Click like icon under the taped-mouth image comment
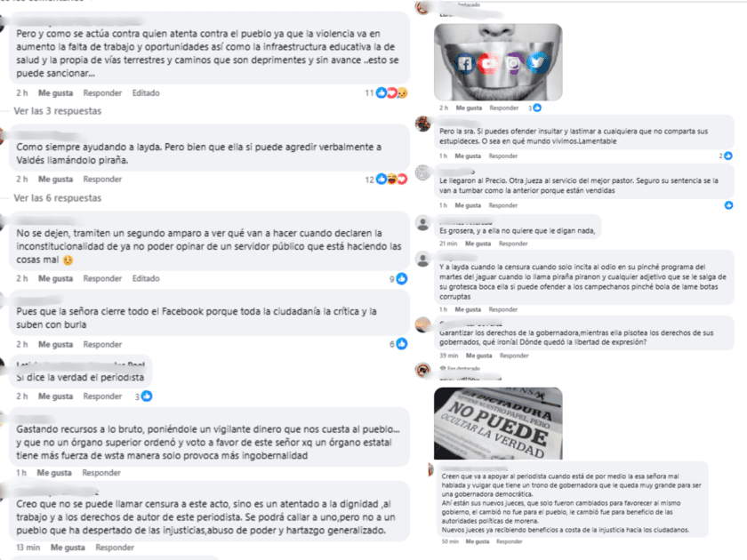 (x=537, y=108)
